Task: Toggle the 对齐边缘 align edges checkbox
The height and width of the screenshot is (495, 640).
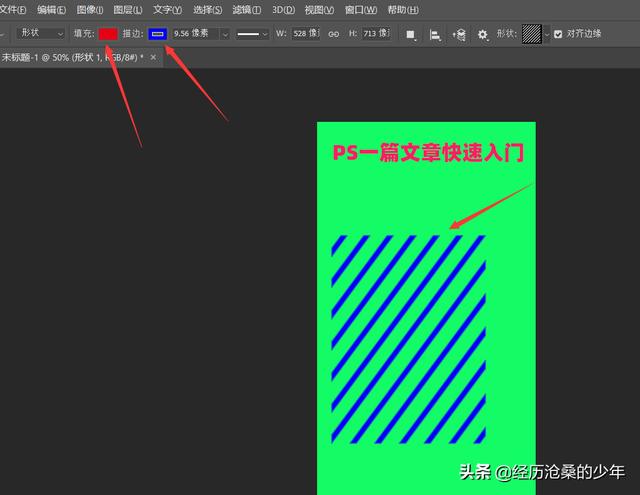Action: coord(558,34)
